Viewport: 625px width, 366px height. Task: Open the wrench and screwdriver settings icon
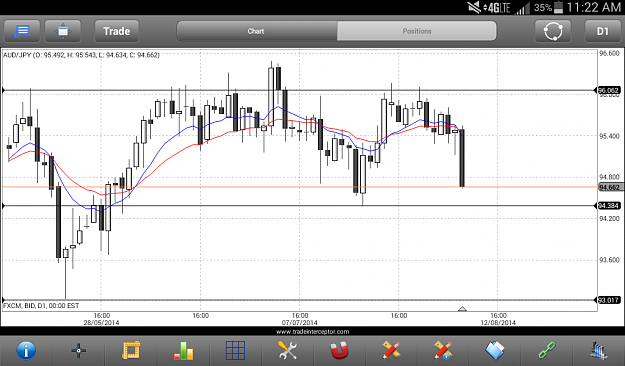[x=287, y=351]
